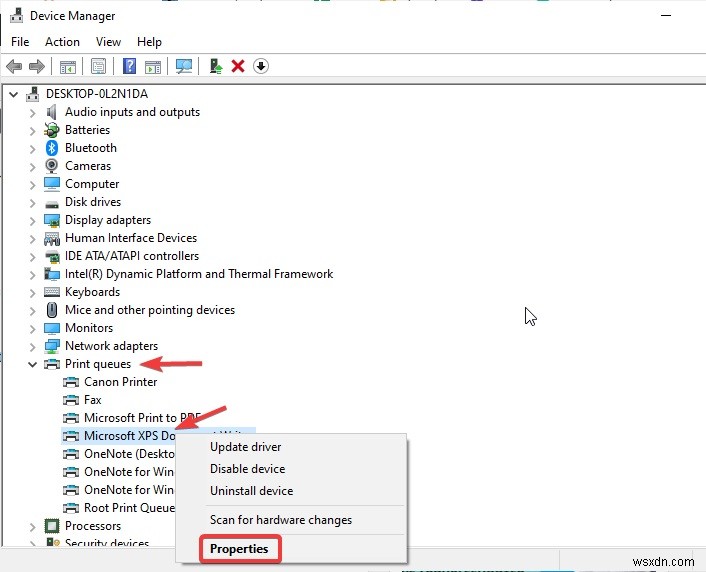Expand the Bluetooth node chevron

32,148
